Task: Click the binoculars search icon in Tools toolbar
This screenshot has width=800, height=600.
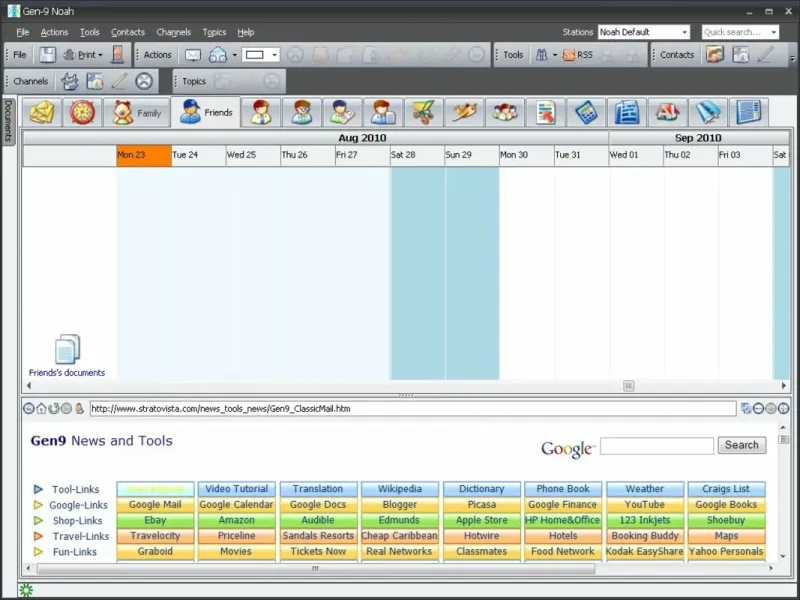Action: [x=541, y=55]
